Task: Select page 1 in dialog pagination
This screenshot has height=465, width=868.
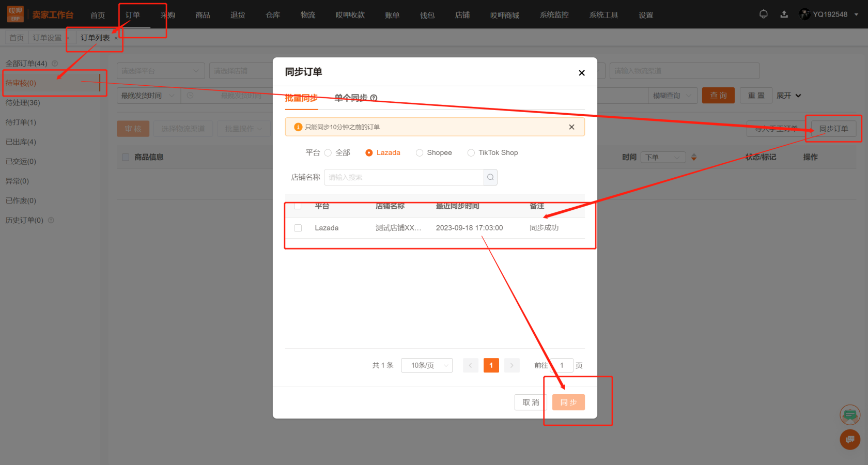Action: tap(491, 365)
